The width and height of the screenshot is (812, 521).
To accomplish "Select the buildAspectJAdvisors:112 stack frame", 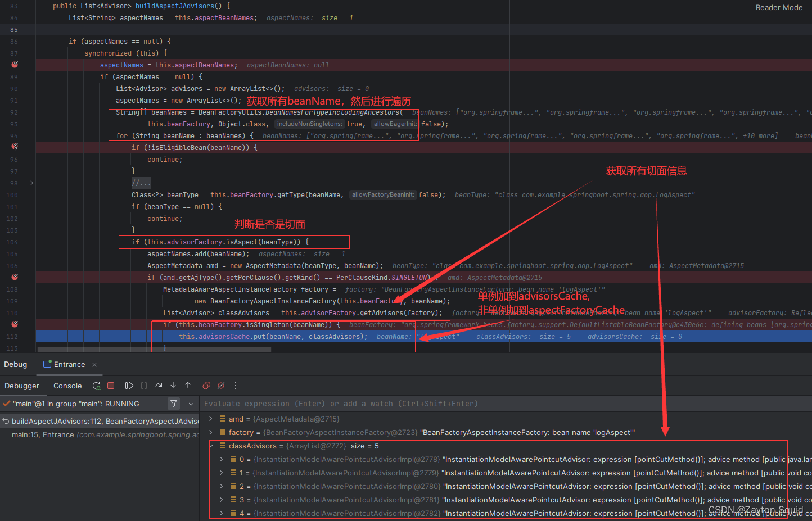I will (x=100, y=421).
